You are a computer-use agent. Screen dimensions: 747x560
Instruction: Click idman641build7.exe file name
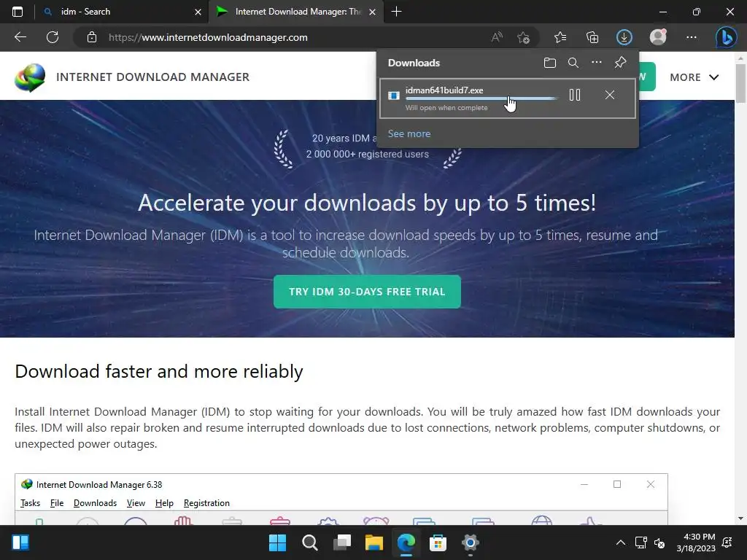point(444,90)
